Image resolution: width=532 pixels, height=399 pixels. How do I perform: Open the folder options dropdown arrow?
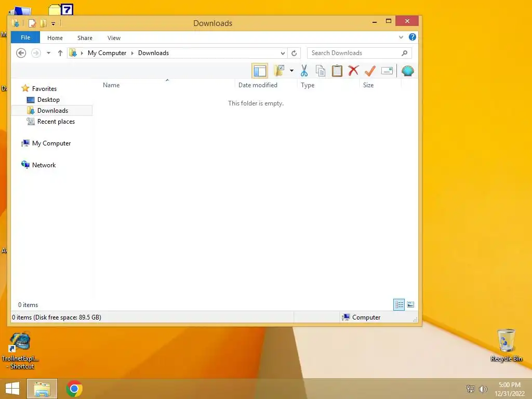[x=291, y=71]
